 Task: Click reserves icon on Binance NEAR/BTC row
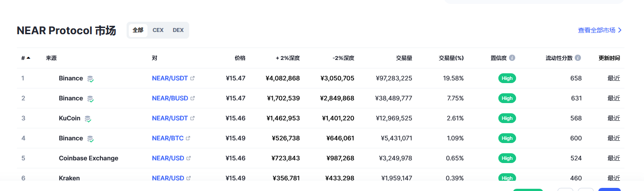tap(90, 139)
